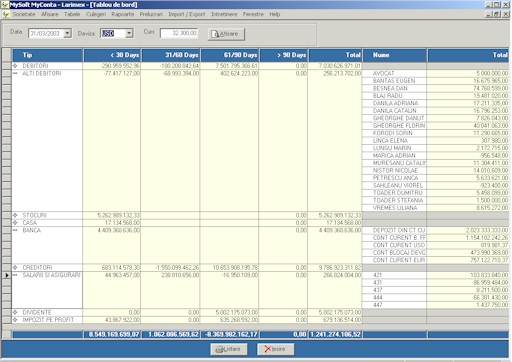
Task: Click the '< 30 Days' column header
Action: point(112,55)
